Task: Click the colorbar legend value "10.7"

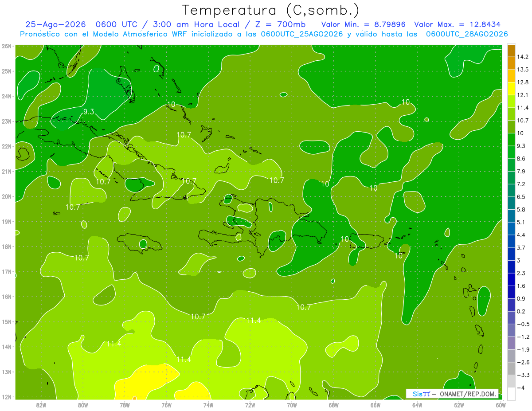Action: click(523, 120)
